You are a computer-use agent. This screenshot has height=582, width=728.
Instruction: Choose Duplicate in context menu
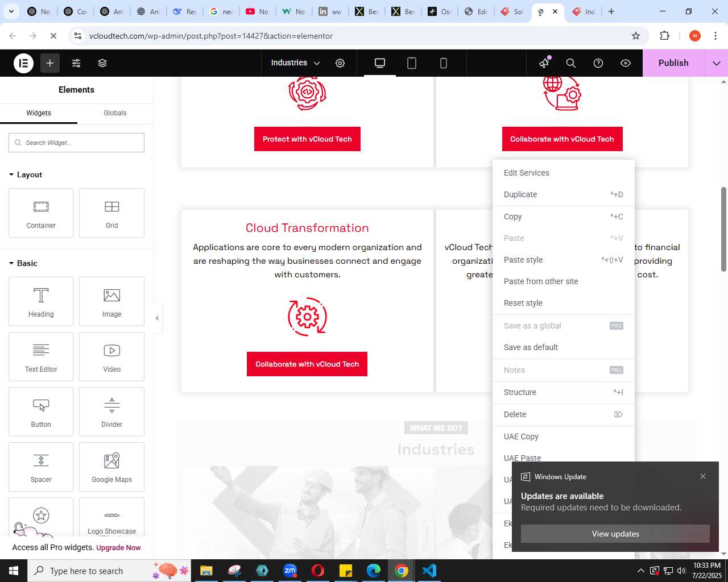pyautogui.click(x=564, y=194)
